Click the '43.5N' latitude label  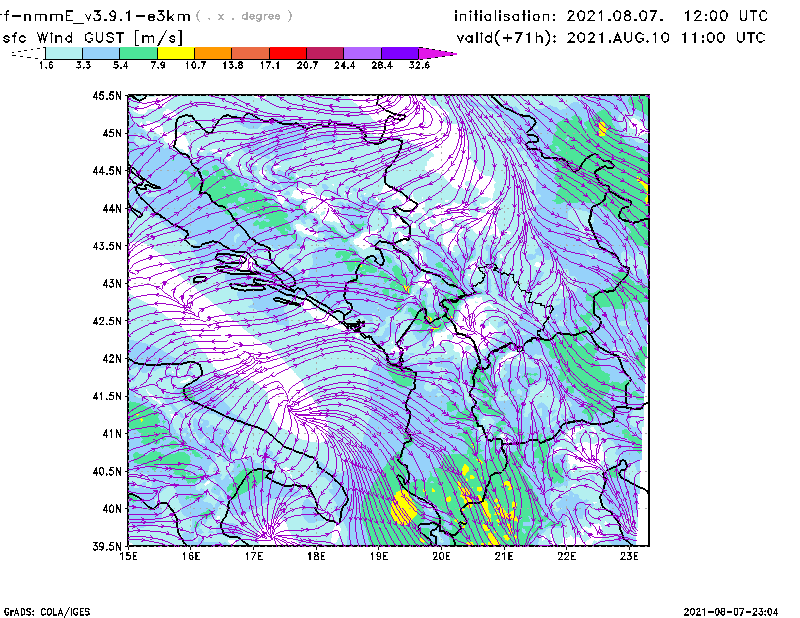tap(107, 246)
